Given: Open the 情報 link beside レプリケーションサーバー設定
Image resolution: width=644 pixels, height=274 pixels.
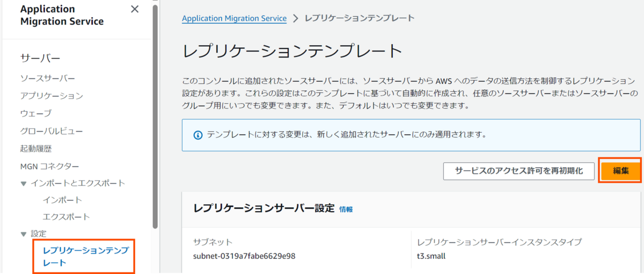Looking at the screenshot, I should pos(346,209).
